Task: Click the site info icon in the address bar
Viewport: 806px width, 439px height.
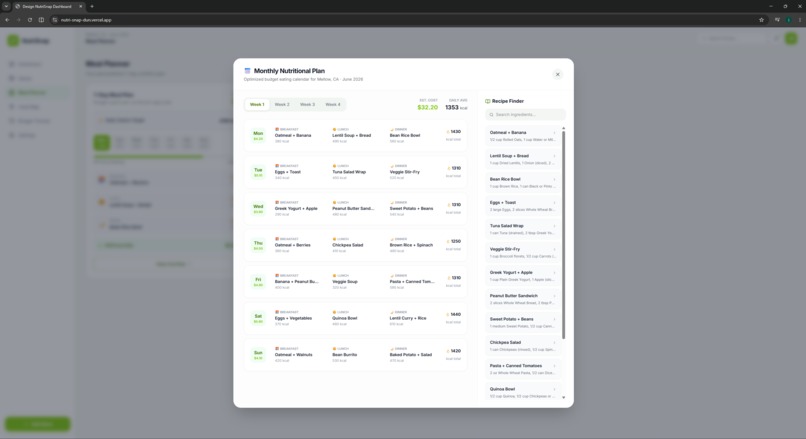Action: coord(55,20)
